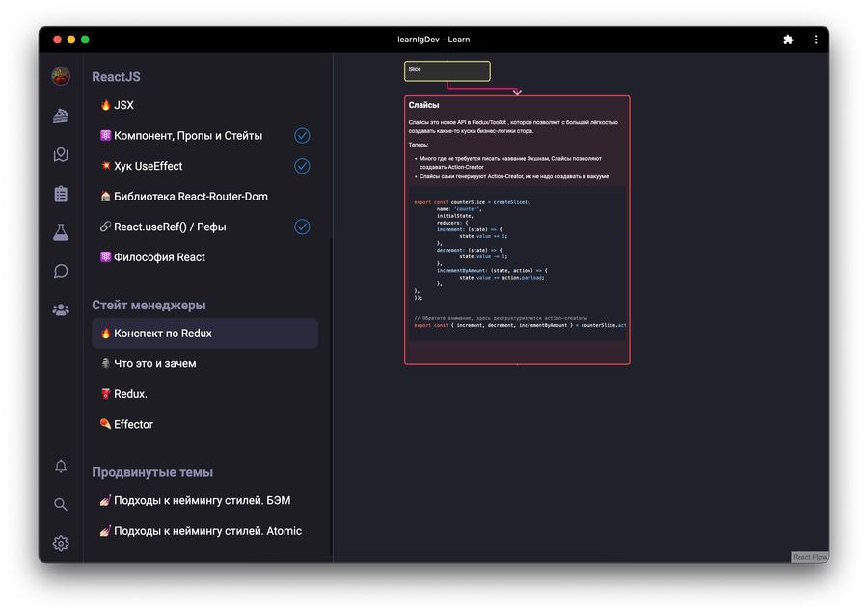Select the yellow Slice node
Viewport: 868px width, 614px height.
[448, 70]
